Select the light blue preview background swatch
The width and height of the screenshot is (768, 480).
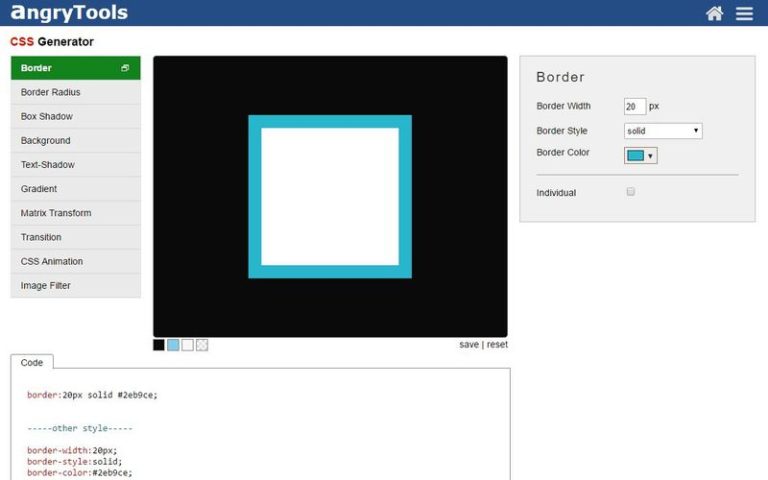point(173,345)
